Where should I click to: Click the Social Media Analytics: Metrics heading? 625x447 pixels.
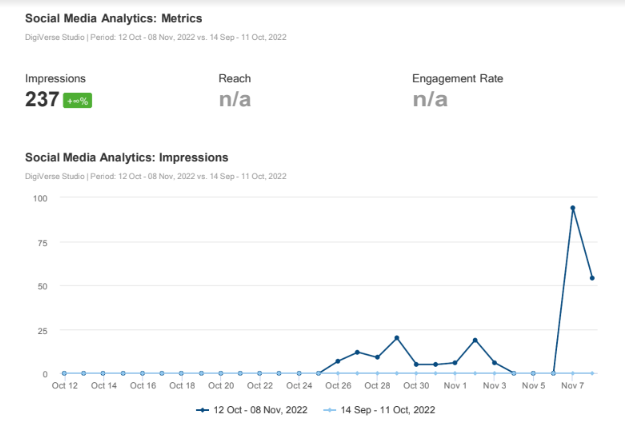click(x=112, y=19)
